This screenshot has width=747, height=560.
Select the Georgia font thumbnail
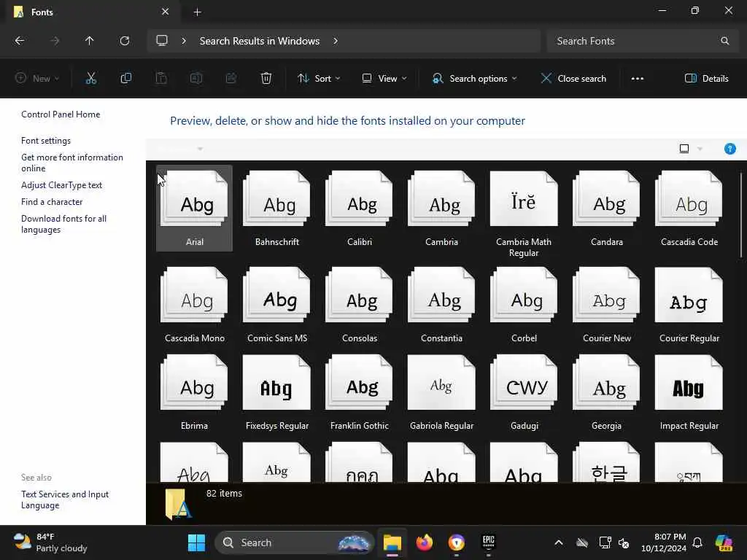[x=606, y=392]
